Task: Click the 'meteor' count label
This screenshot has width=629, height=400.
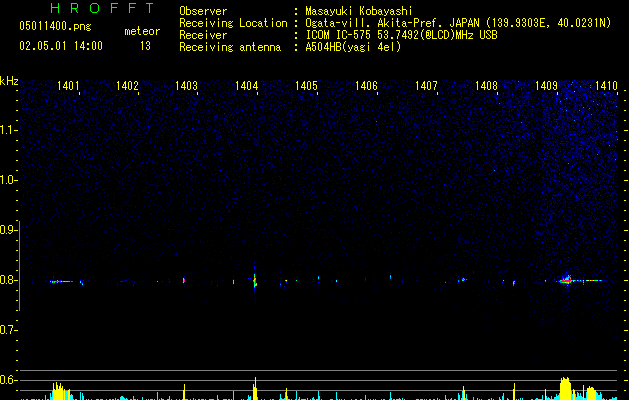Action: pos(142,31)
